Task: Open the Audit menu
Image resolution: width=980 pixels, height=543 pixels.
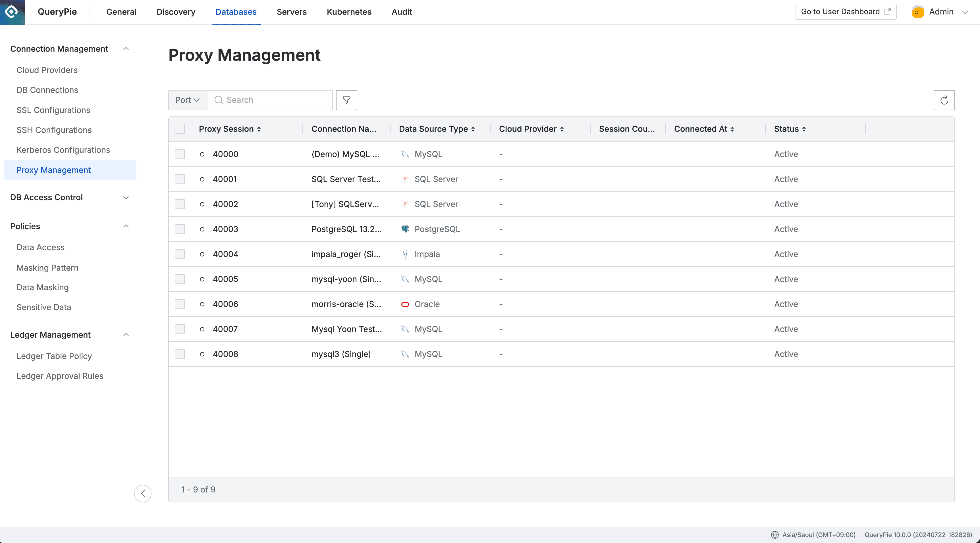Action: click(402, 12)
